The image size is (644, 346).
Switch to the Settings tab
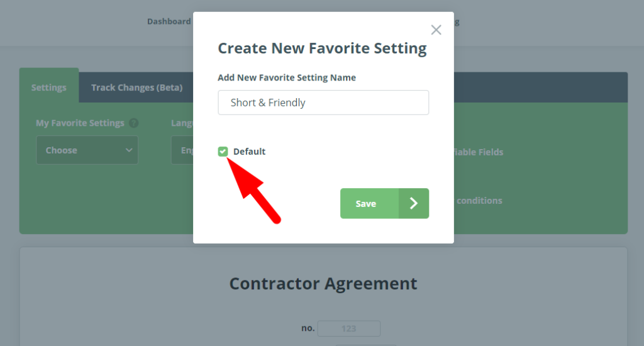(49, 87)
